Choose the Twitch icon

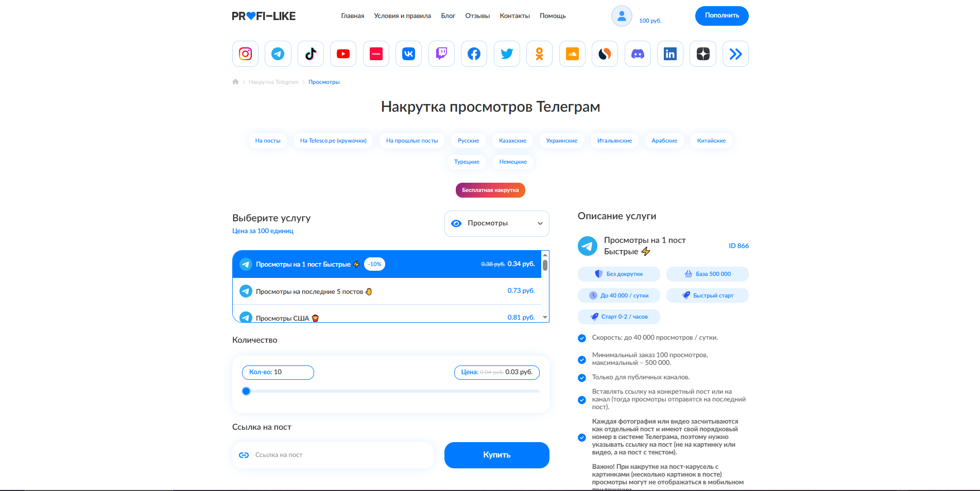coord(441,54)
